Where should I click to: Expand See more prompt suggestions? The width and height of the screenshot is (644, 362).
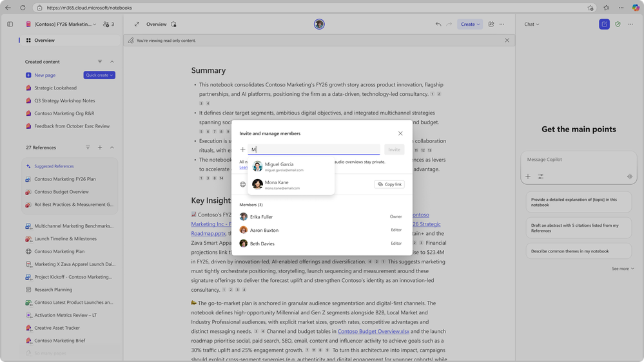[x=623, y=269]
